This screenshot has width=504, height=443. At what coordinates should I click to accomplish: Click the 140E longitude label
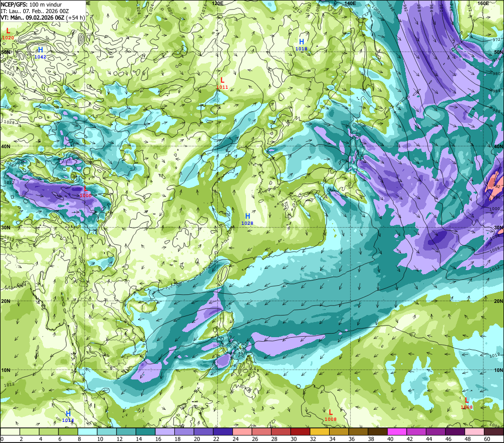point(350,3)
